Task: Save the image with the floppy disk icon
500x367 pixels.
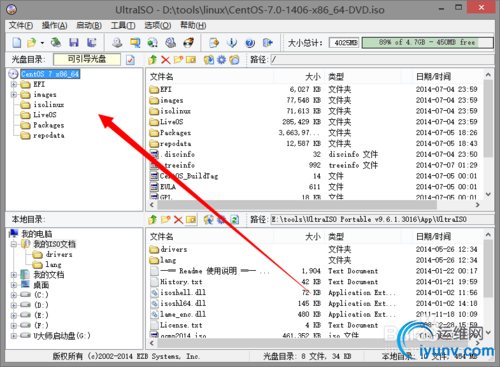Action: [x=74, y=42]
